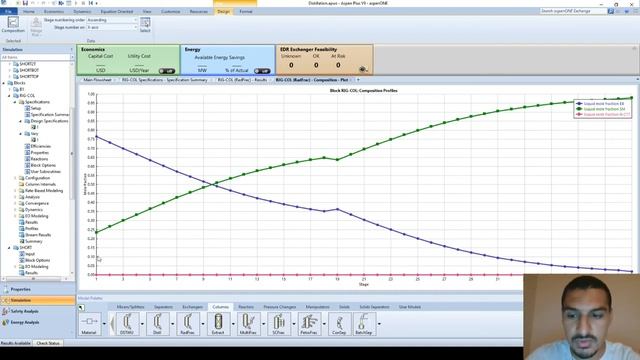The height and width of the screenshot is (360, 640).
Task: Open the RIG-COL Specification Summary document tab
Action: pos(164,80)
